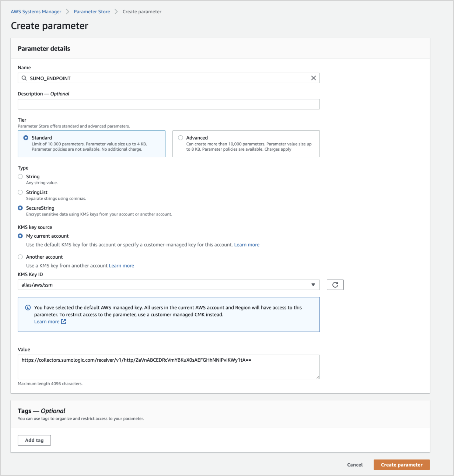This screenshot has height=476, width=454.
Task: Refresh the KMS Key ID list
Action: coord(335,285)
